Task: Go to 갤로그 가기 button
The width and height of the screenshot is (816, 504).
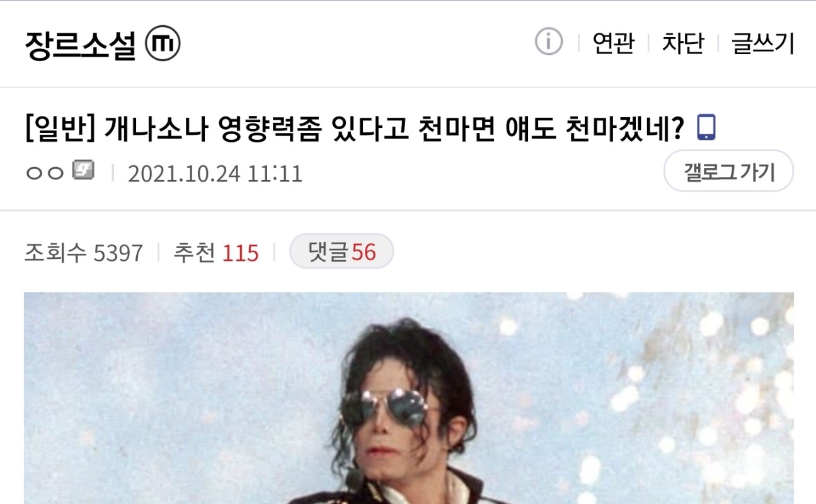Action: (x=728, y=171)
